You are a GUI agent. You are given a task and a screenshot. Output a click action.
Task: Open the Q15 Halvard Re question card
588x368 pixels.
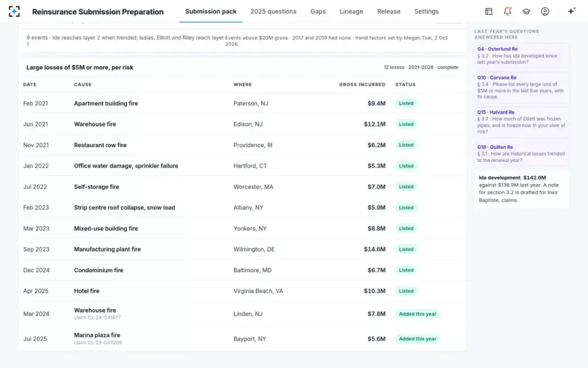522,122
